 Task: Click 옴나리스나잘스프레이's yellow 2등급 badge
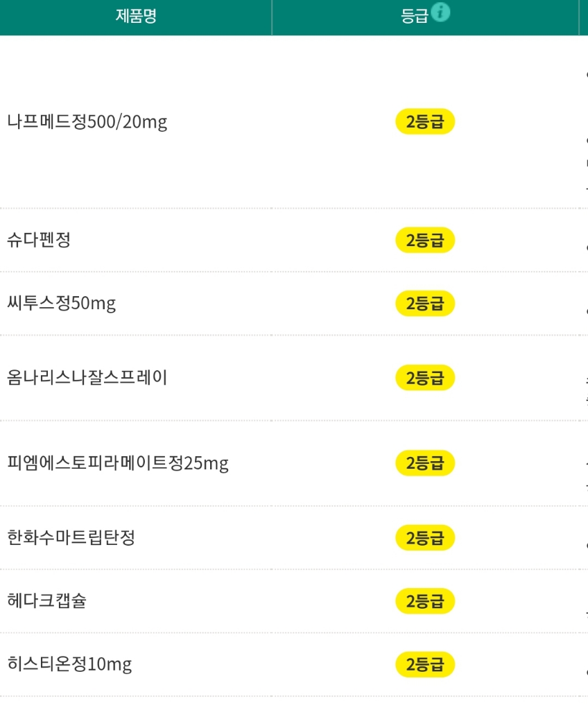pyautogui.click(x=425, y=378)
